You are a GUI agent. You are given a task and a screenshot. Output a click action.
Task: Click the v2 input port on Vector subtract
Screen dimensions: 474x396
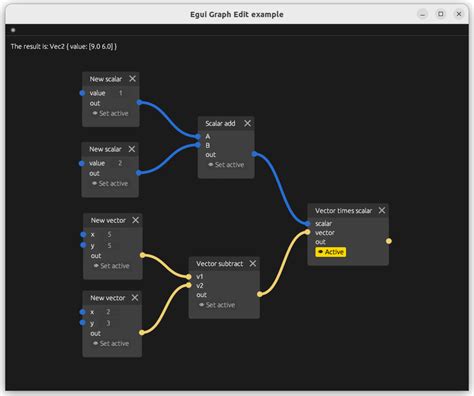(189, 285)
